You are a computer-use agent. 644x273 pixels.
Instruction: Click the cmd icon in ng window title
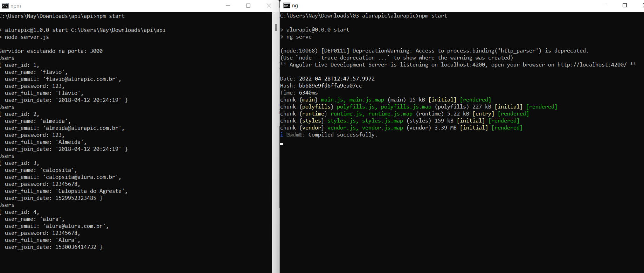pos(287,5)
